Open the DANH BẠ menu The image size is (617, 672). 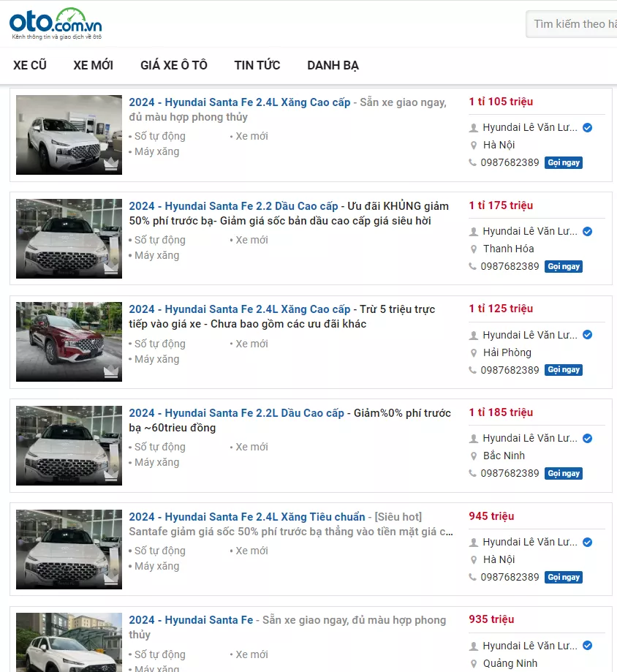(333, 65)
